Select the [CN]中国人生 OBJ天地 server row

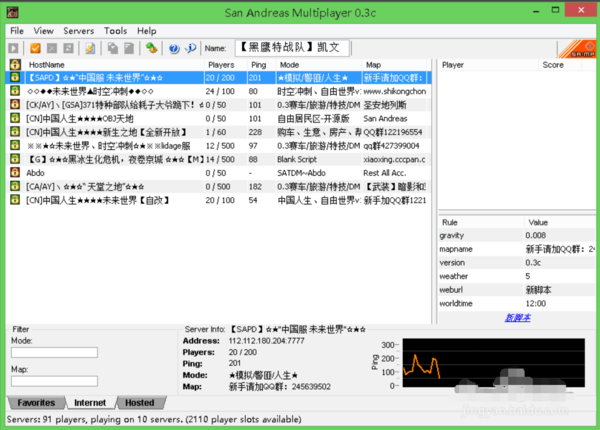(218, 118)
